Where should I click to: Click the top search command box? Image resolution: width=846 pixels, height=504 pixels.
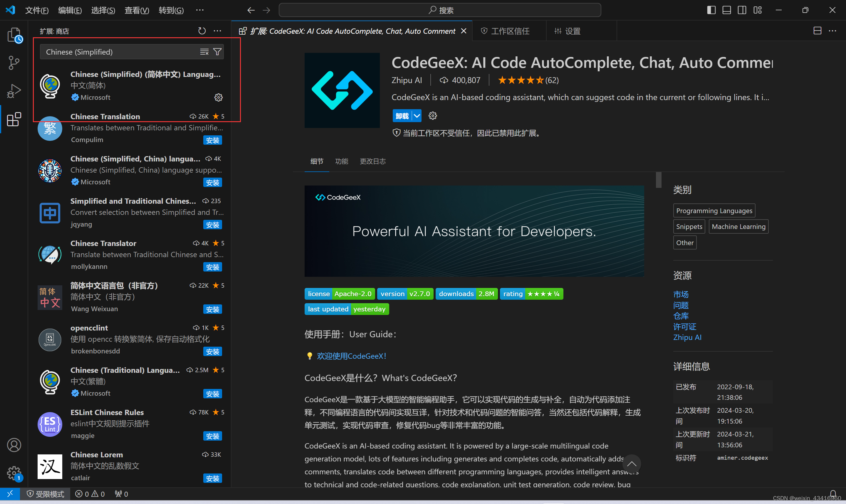[440, 10]
